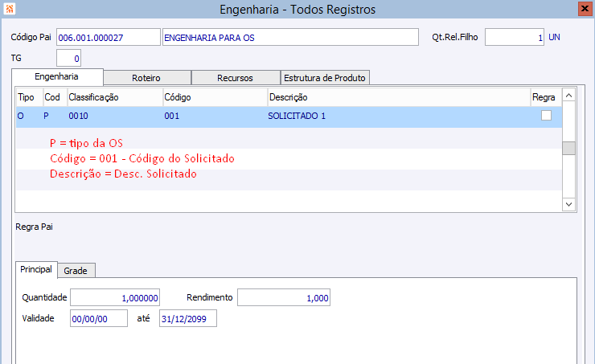Select the Principal tab
The height and width of the screenshot is (364, 595).
click(36, 270)
